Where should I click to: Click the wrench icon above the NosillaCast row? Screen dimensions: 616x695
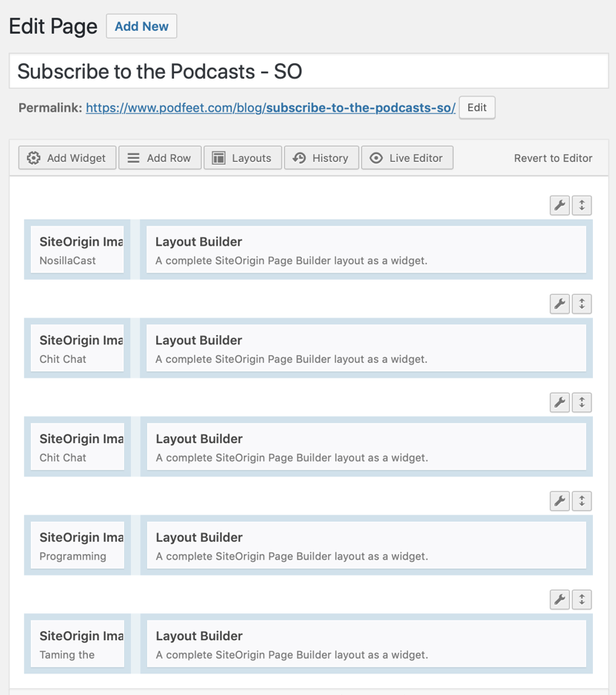pyautogui.click(x=560, y=205)
